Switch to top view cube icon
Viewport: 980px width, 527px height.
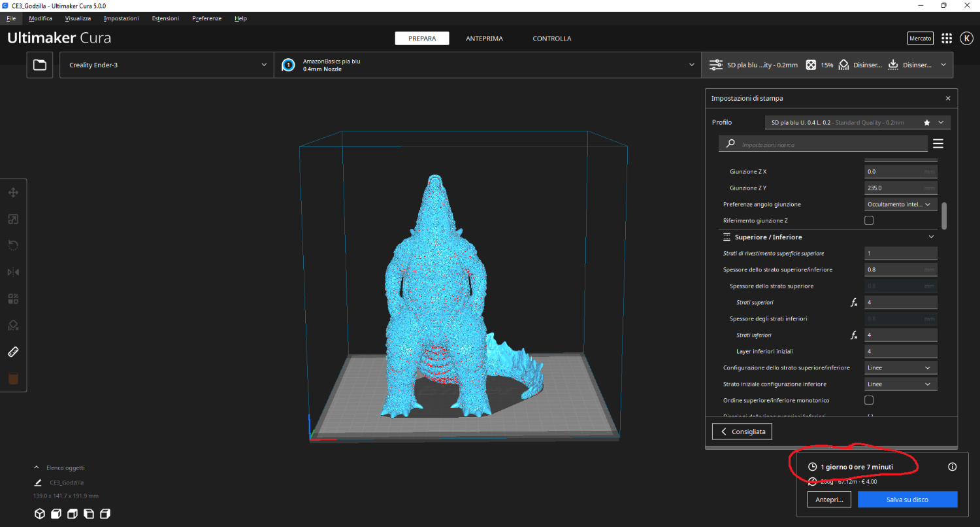[73, 513]
